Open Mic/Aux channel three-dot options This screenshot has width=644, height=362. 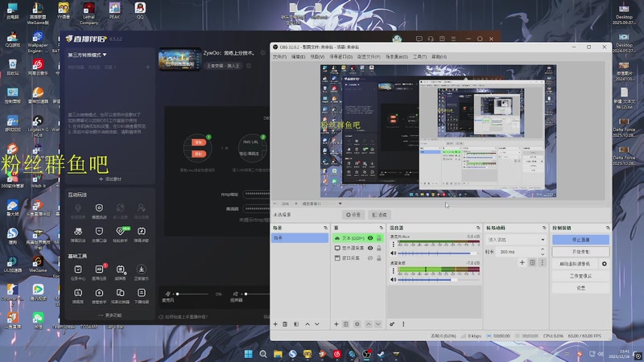click(x=393, y=245)
